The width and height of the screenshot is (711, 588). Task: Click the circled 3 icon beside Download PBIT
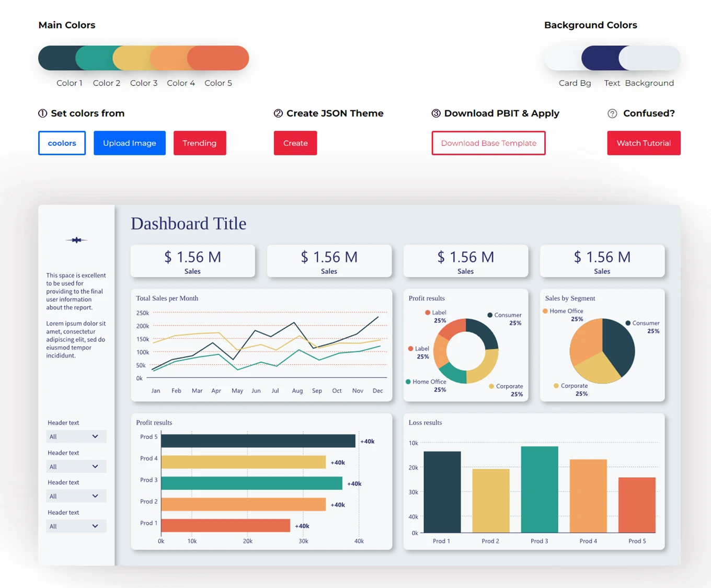click(x=435, y=113)
